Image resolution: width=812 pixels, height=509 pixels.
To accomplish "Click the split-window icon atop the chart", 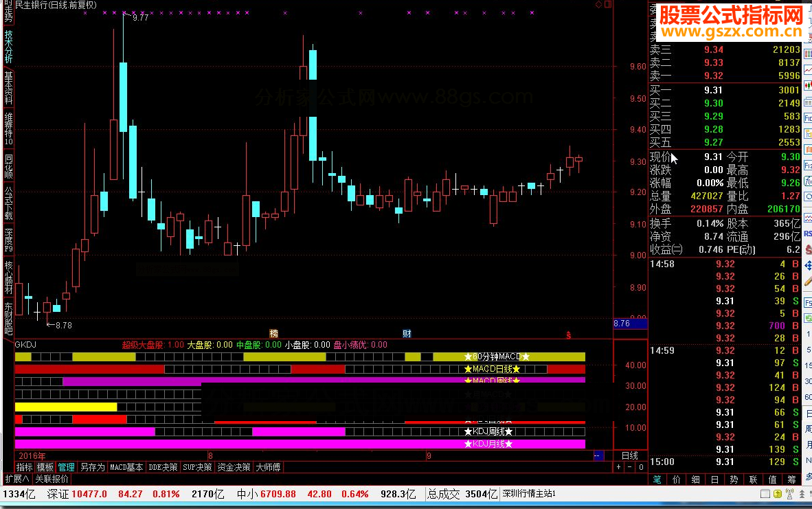I will click(608, 5).
